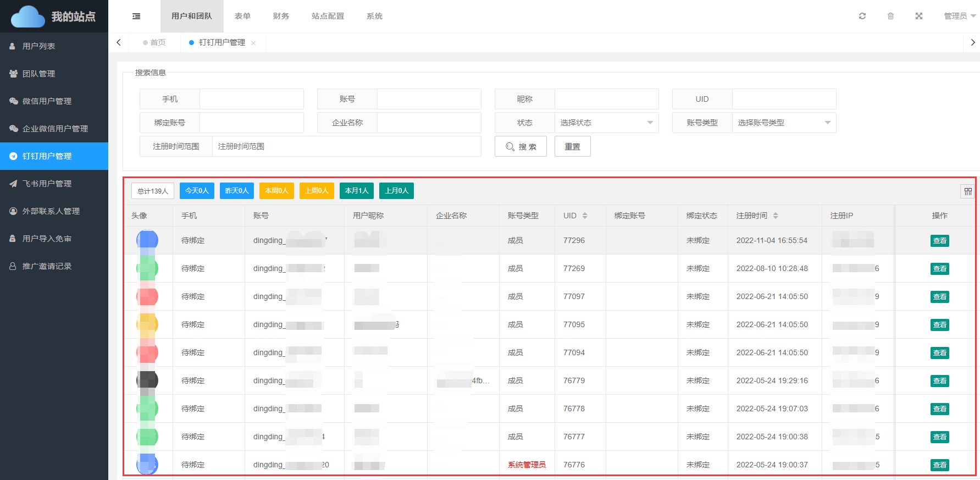Select the orange 本周0人 filter badge
The width and height of the screenshot is (980, 480).
pyautogui.click(x=276, y=191)
